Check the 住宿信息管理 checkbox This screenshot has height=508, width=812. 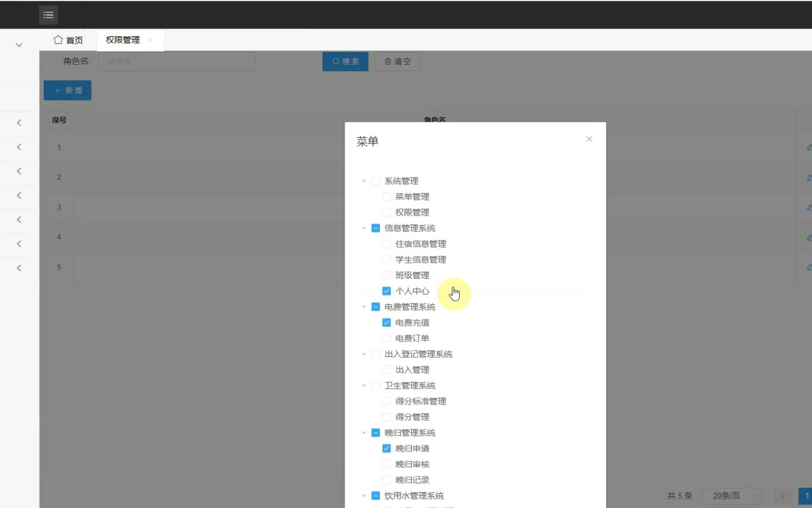[x=386, y=244]
